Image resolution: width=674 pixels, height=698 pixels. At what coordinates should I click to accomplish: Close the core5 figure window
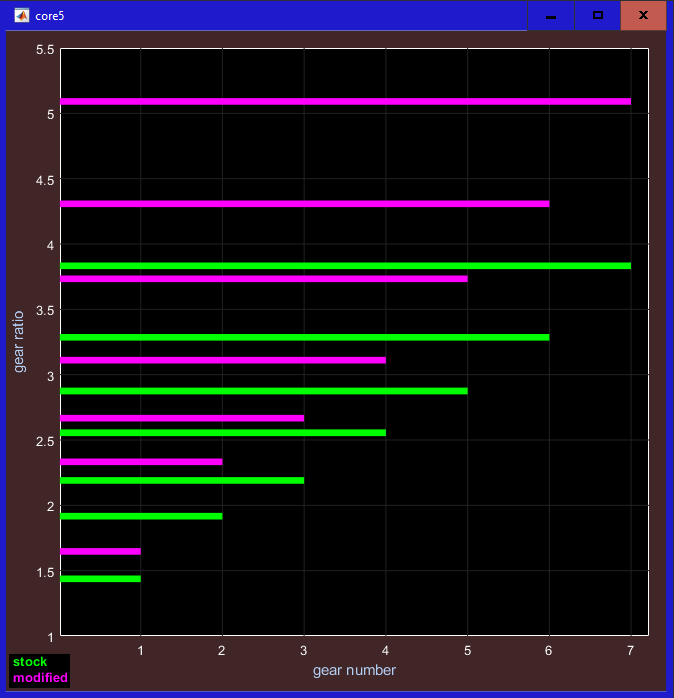643,16
